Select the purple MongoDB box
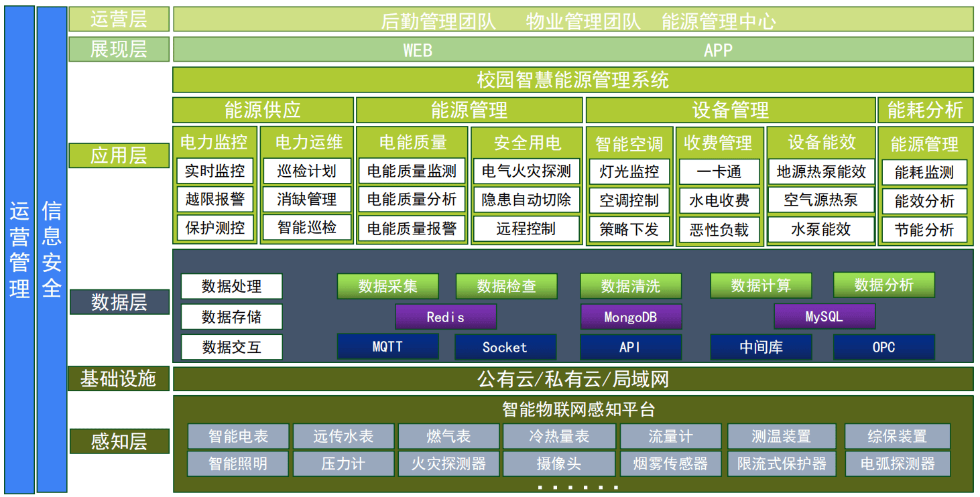The image size is (980, 497). point(631,317)
